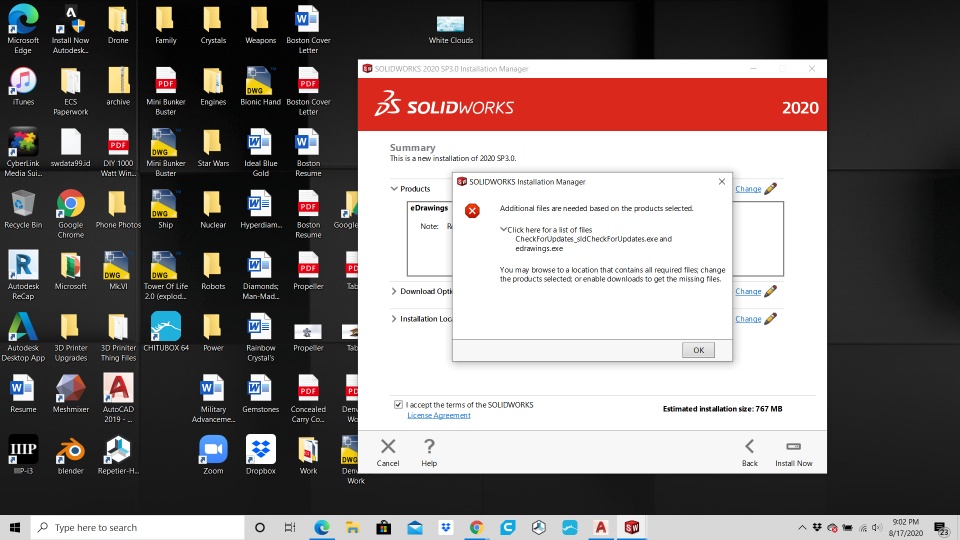Select the White Clouds desktop icon
This screenshot has width=960, height=540.
point(450,29)
